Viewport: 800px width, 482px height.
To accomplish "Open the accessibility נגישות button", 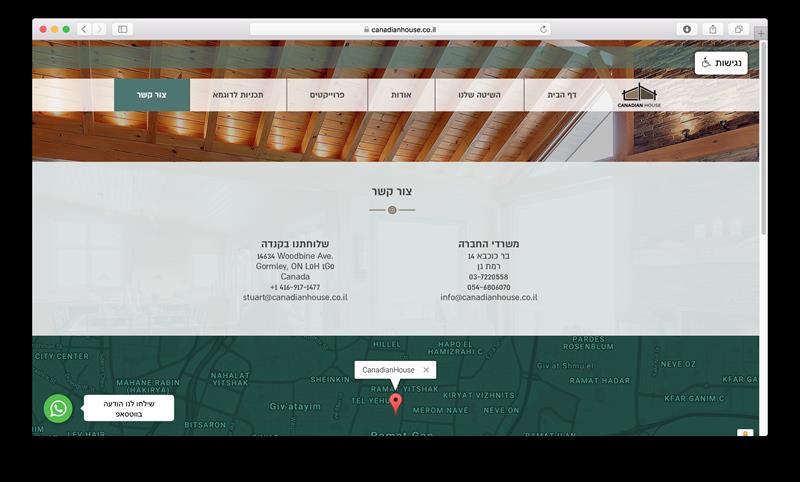I will (721, 63).
